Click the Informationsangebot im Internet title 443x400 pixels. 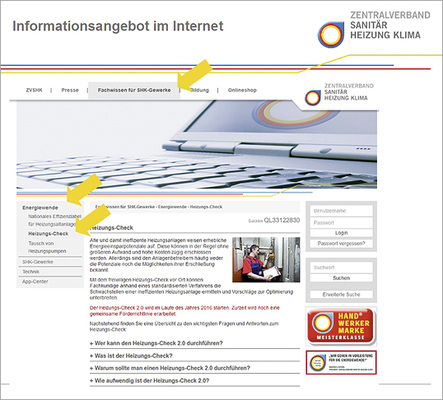pyautogui.click(x=118, y=26)
